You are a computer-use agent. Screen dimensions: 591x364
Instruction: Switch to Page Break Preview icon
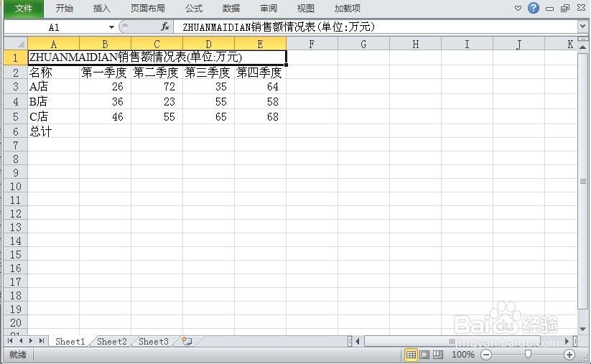437,355
